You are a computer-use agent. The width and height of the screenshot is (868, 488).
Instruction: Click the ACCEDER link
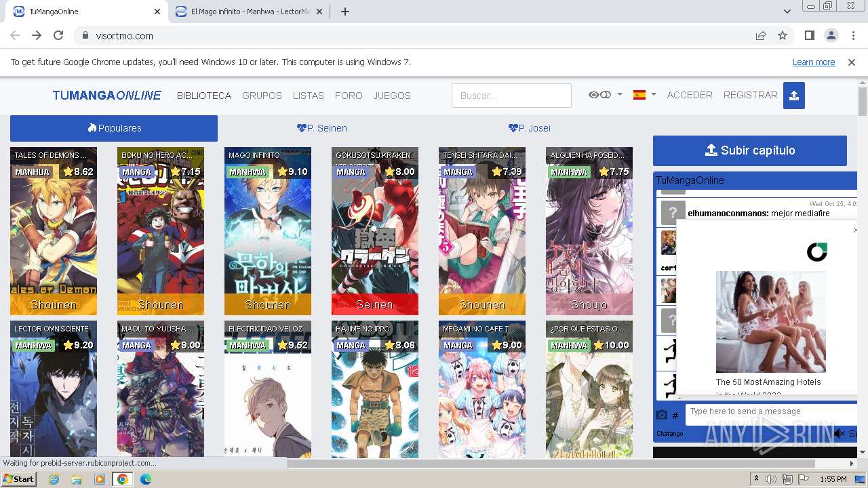690,95
